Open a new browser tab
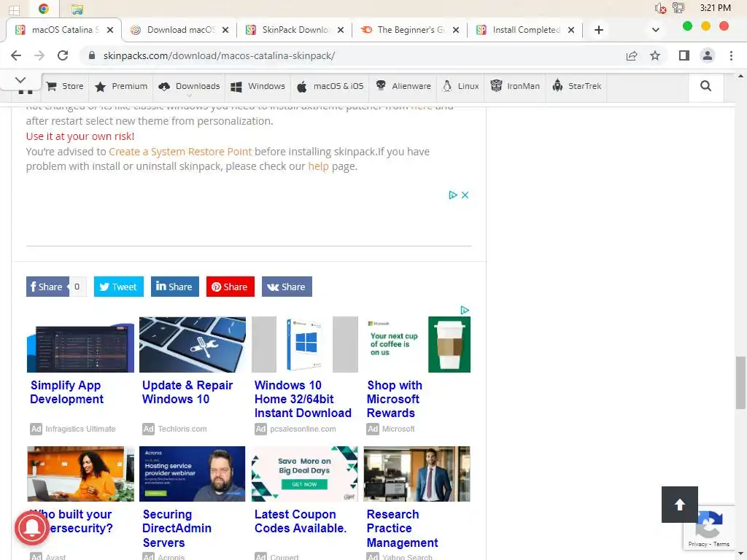 pos(599,30)
